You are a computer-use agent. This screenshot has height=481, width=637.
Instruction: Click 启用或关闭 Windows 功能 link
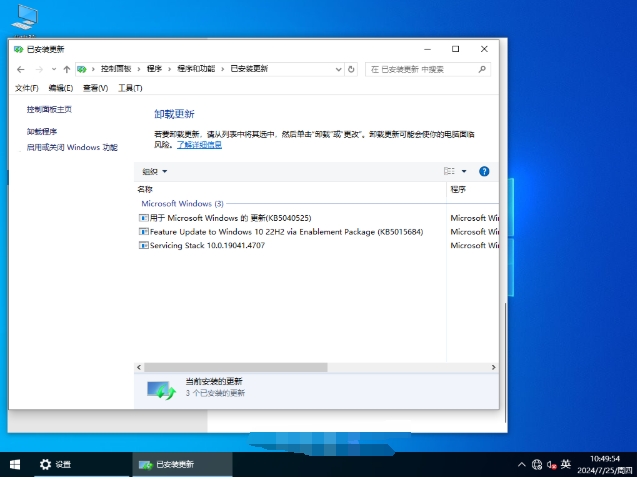coord(72,147)
